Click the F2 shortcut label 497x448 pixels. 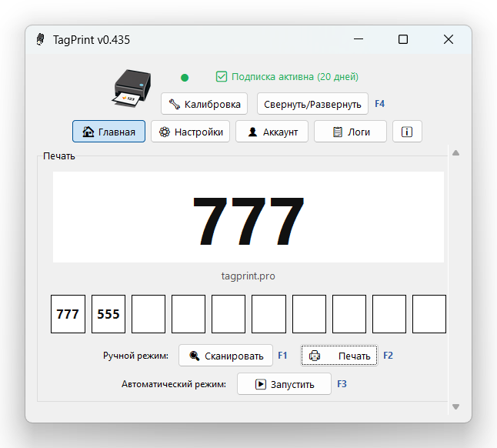point(388,356)
